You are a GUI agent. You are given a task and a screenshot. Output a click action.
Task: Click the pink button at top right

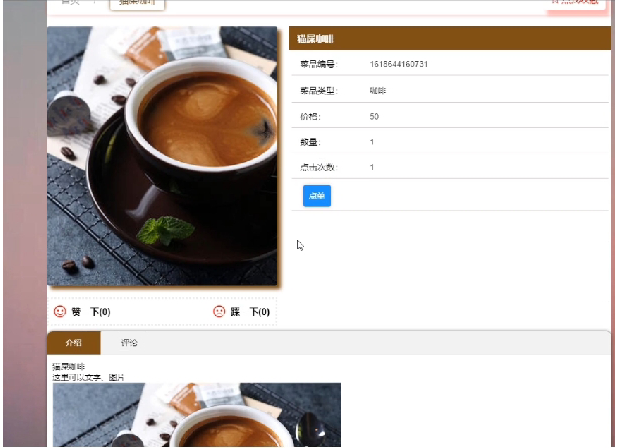coord(578,4)
